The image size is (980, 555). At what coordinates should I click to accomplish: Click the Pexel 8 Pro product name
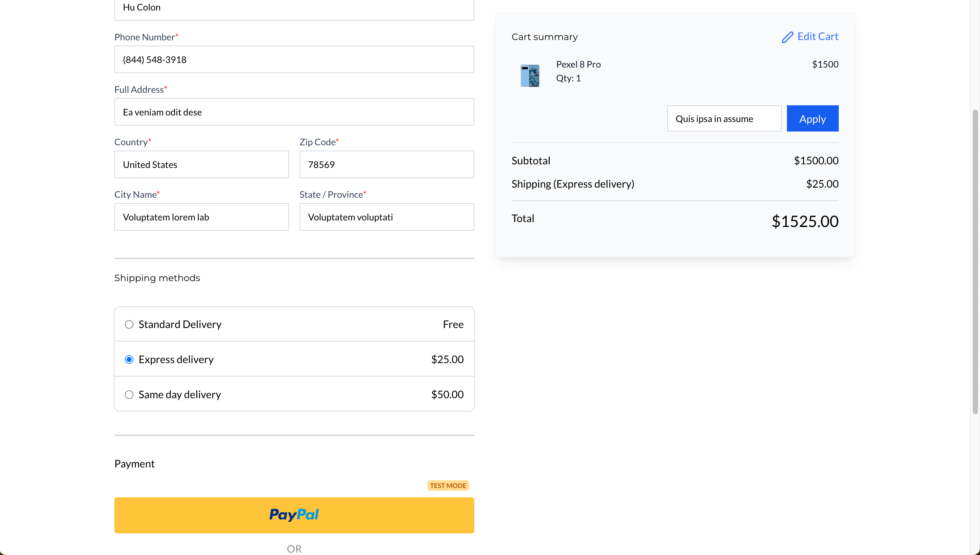578,64
